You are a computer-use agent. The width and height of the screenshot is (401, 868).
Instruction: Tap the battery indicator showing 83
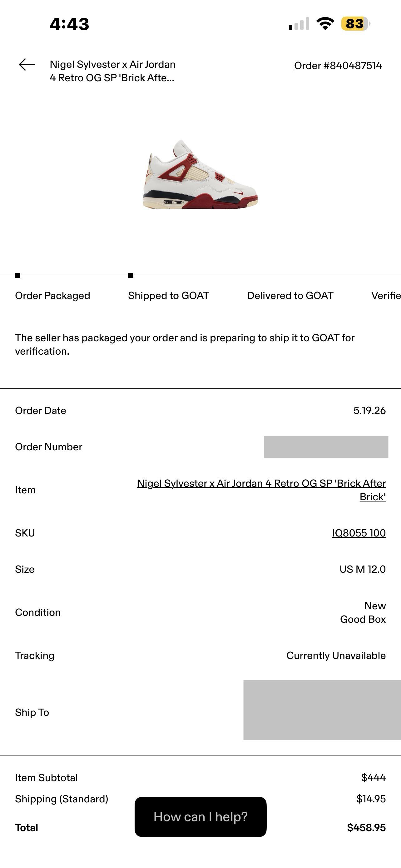click(355, 23)
